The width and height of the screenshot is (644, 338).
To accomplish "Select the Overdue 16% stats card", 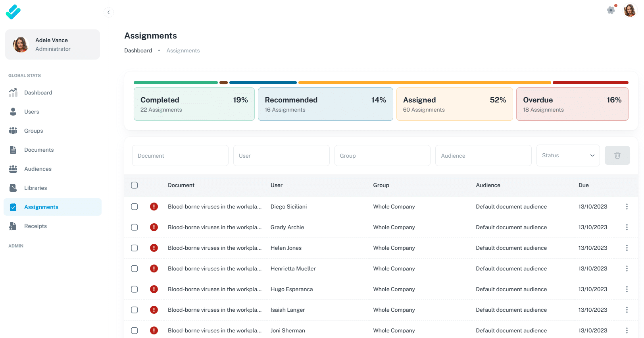I will point(572,104).
